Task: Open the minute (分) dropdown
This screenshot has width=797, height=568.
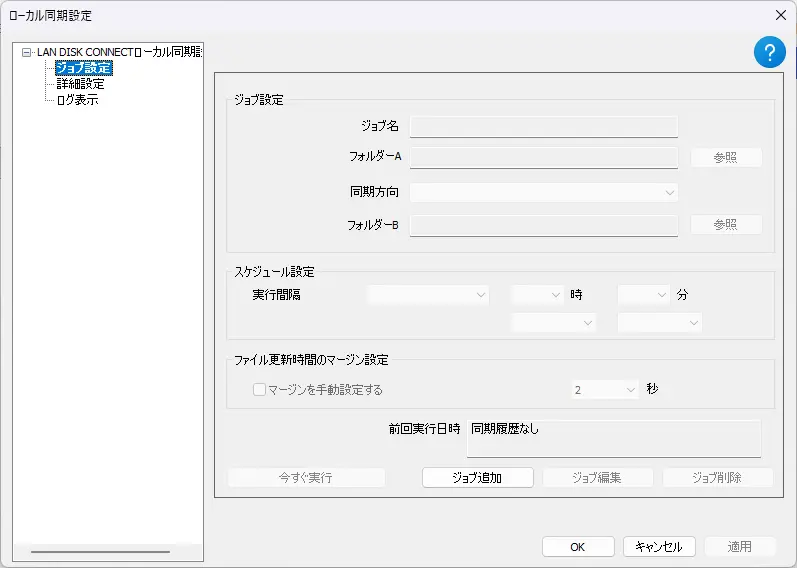Action: click(x=643, y=295)
